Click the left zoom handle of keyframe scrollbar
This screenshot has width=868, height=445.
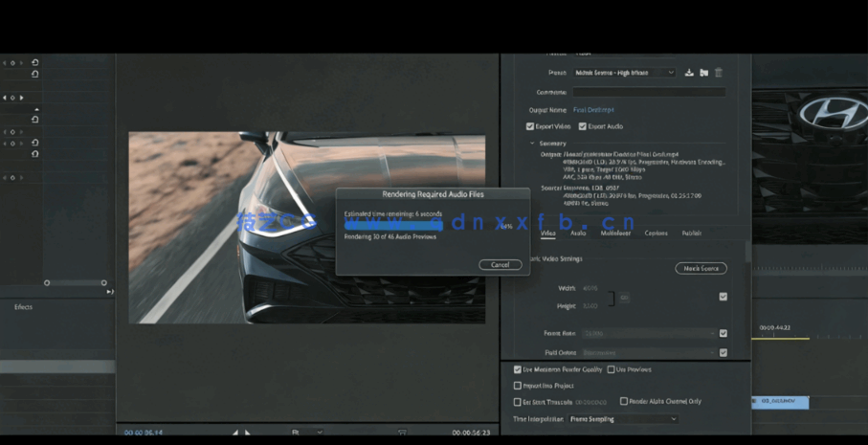47,283
